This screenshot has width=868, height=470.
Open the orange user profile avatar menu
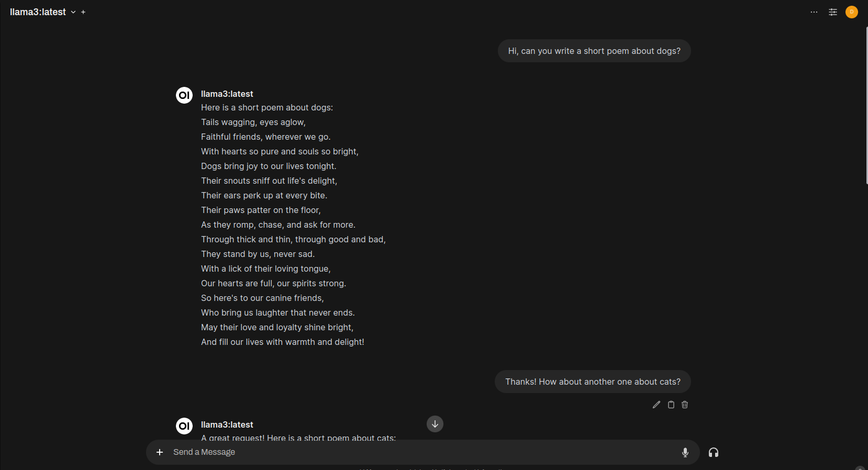(x=852, y=12)
